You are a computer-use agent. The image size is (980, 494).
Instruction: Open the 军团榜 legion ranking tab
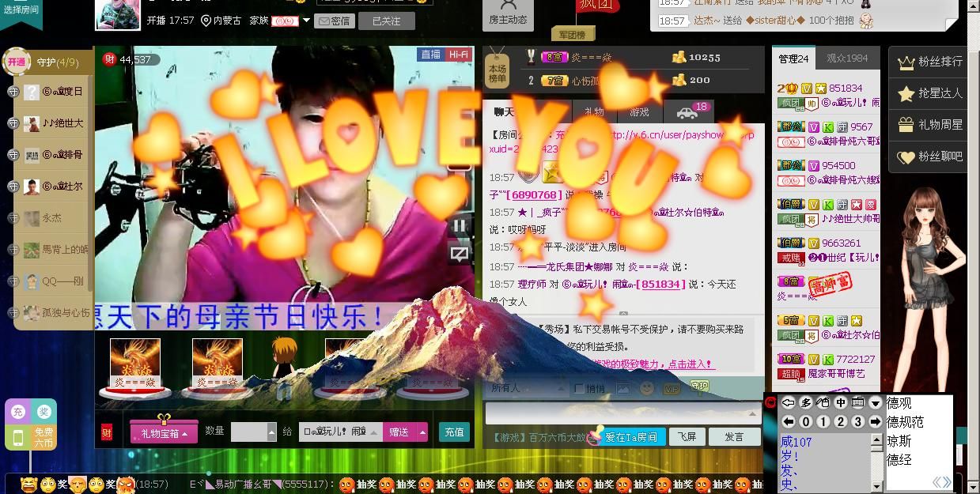tap(573, 35)
